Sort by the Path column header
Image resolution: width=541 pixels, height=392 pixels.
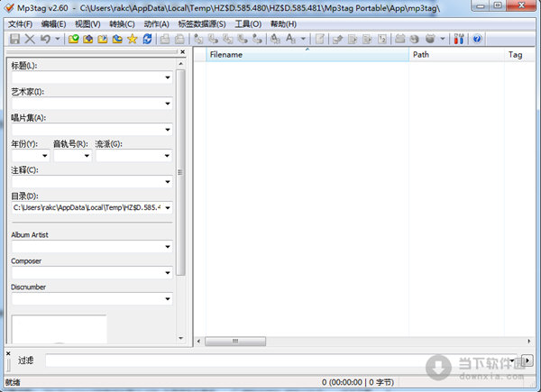point(456,54)
